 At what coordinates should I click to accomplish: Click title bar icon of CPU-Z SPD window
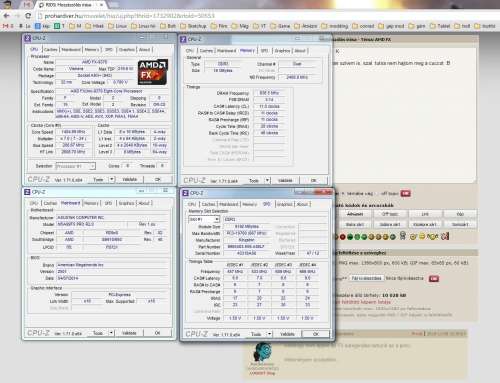[185, 193]
